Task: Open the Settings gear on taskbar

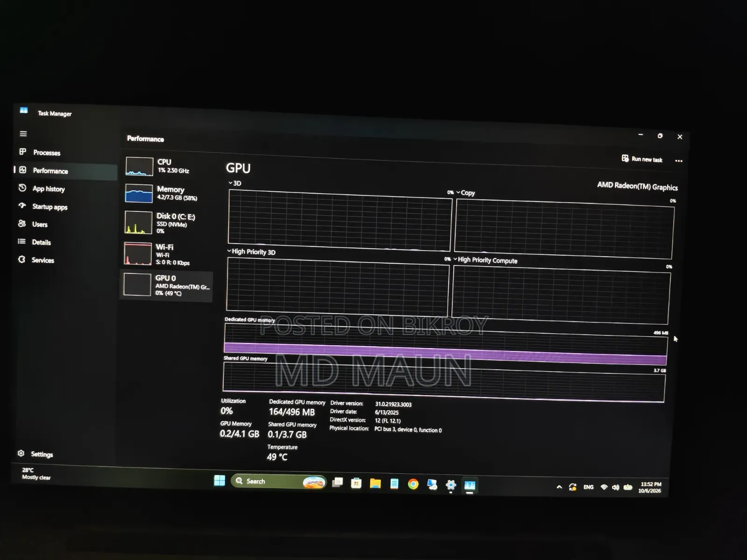Action: [451, 485]
